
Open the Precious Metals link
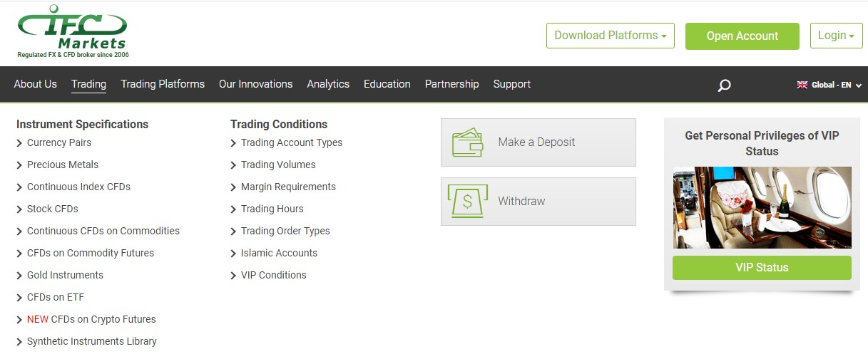click(63, 165)
